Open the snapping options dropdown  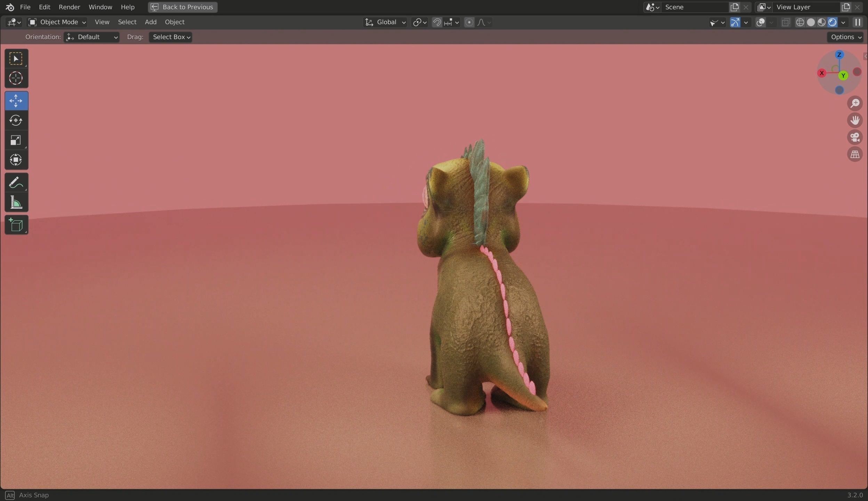click(451, 22)
